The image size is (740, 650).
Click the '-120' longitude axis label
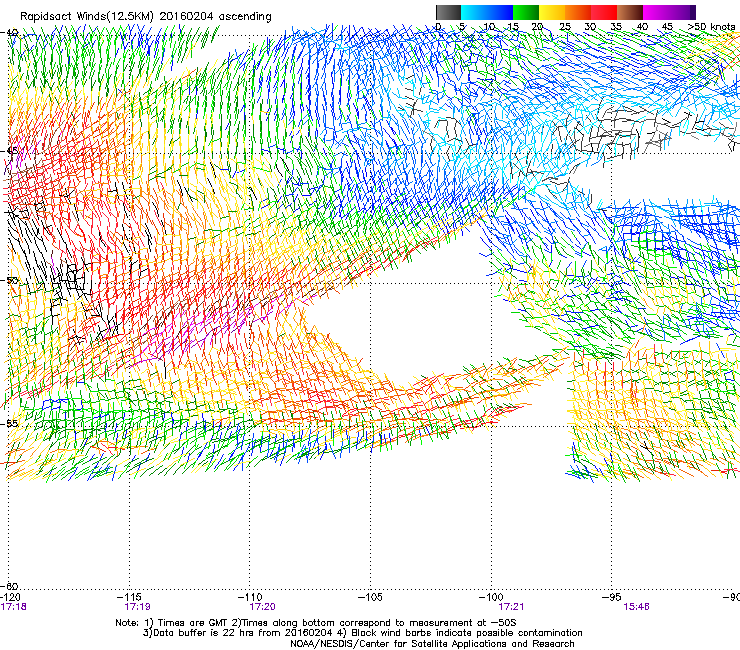pos(10,597)
